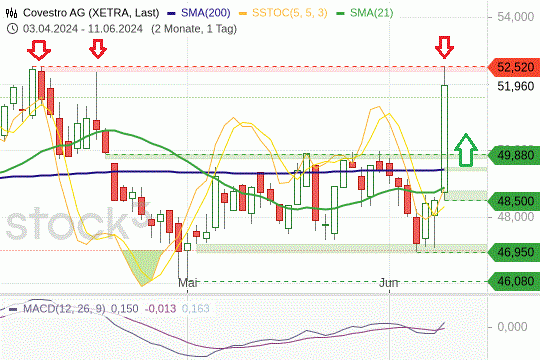Click the green 46,080 support level label
The width and height of the screenshot is (540, 360).
pyautogui.click(x=514, y=281)
